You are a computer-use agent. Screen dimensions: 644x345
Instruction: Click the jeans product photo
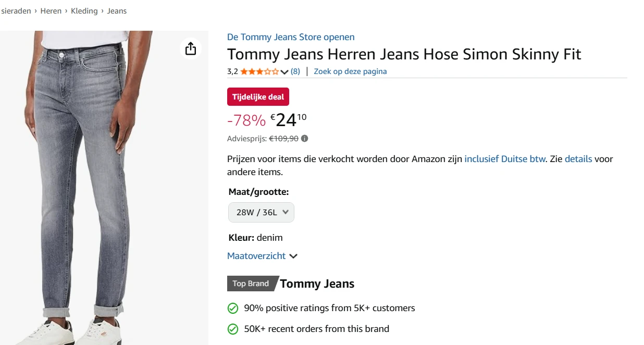[x=94, y=182]
